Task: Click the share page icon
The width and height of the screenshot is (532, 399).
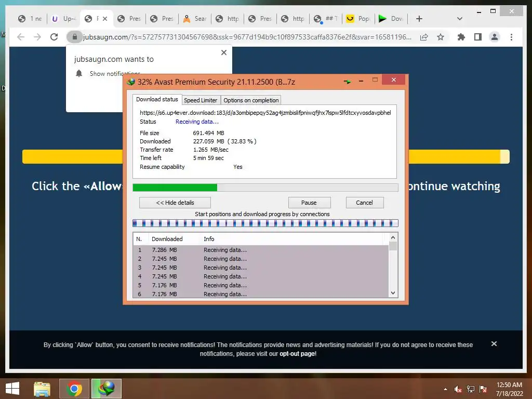Action: [424, 37]
